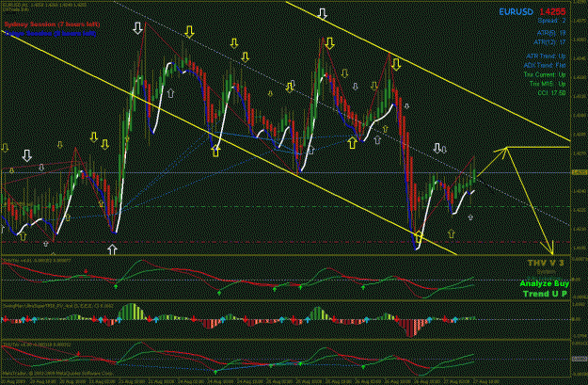Click the 'Trix M15: Up' label
The image size is (588, 385).
click(548, 84)
